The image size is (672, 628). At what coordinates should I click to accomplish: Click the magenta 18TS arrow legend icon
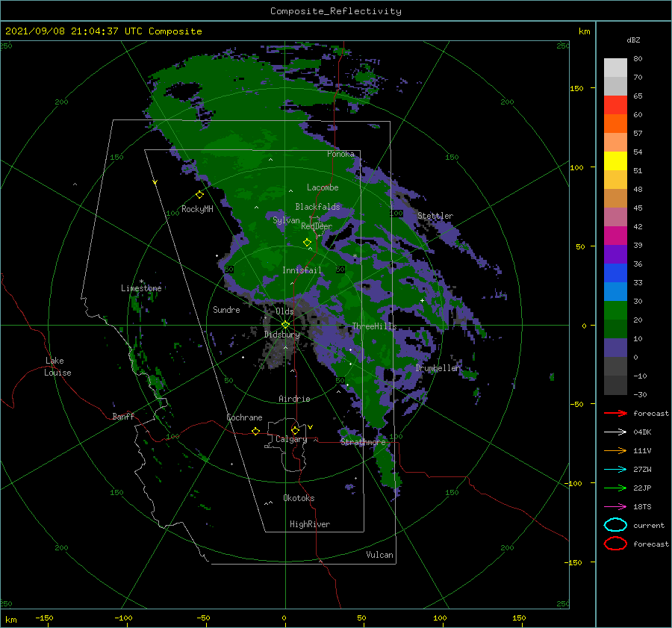pos(615,507)
